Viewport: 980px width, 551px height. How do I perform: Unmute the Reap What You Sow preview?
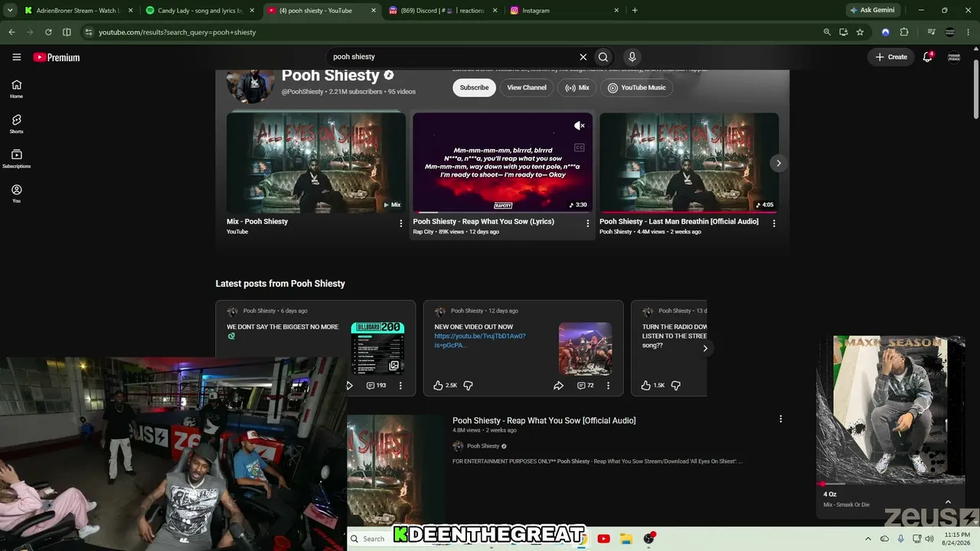click(x=580, y=126)
